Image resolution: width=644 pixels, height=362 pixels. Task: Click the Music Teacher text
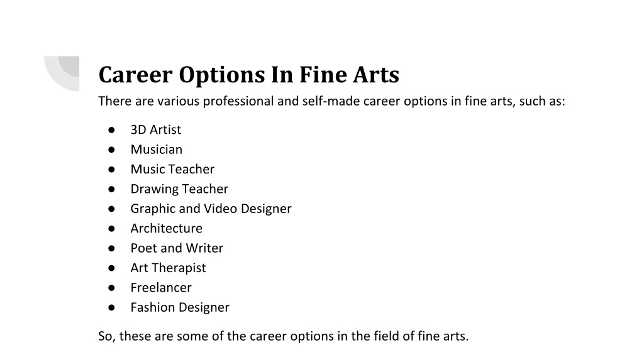coord(172,169)
